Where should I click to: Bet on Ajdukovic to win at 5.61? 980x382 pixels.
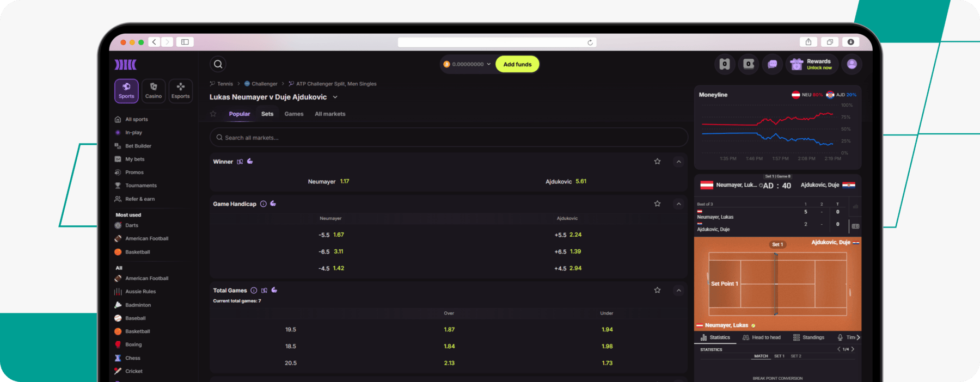pyautogui.click(x=566, y=182)
